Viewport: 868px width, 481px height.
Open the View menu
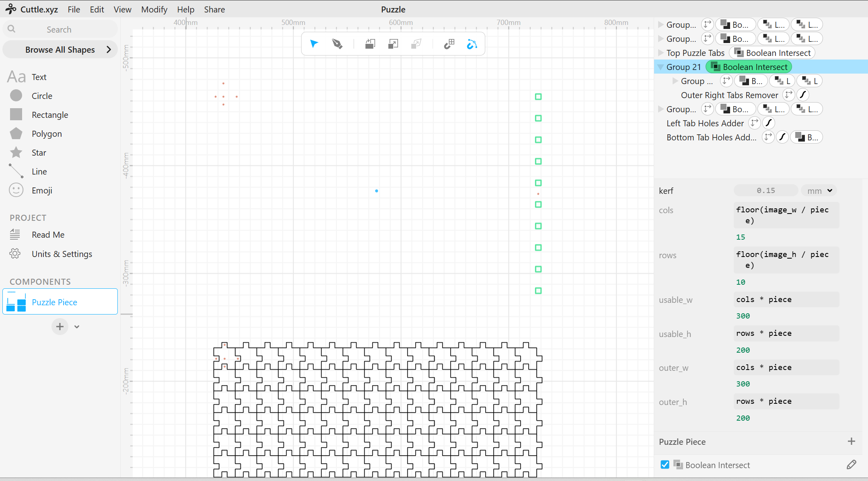coord(122,9)
